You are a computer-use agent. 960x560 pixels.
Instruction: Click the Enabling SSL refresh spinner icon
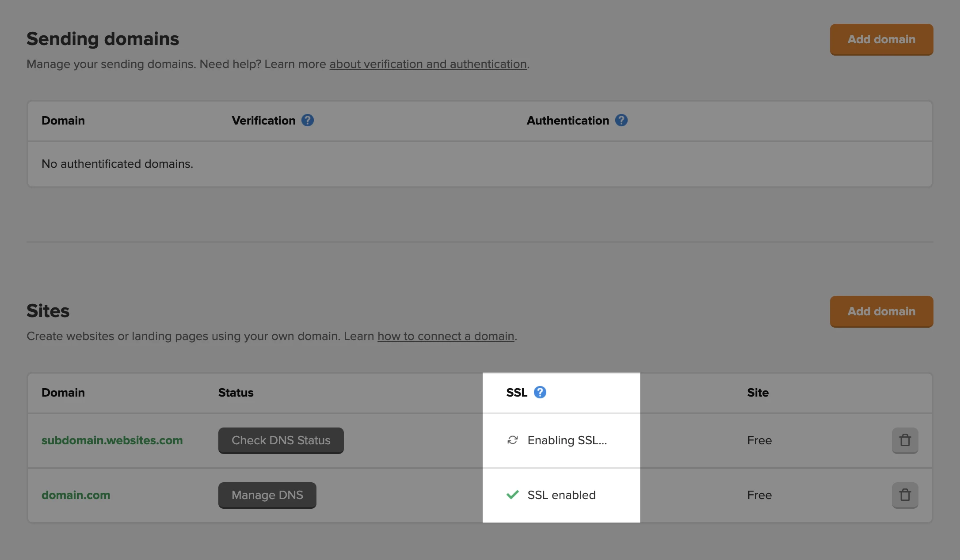(x=513, y=440)
